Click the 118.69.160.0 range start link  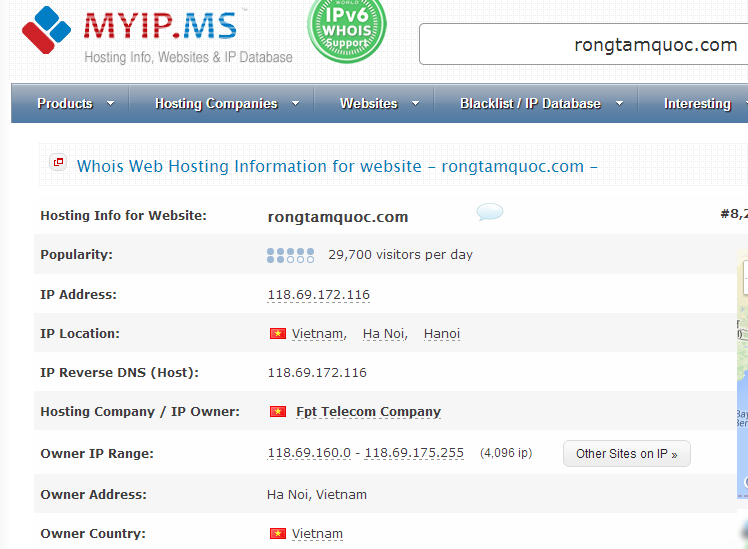coord(309,453)
